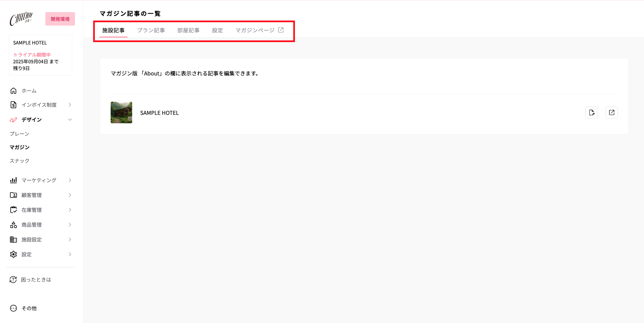This screenshot has width=644, height=323.
Task: Click the CHILLNN logo
Action: click(x=21, y=19)
